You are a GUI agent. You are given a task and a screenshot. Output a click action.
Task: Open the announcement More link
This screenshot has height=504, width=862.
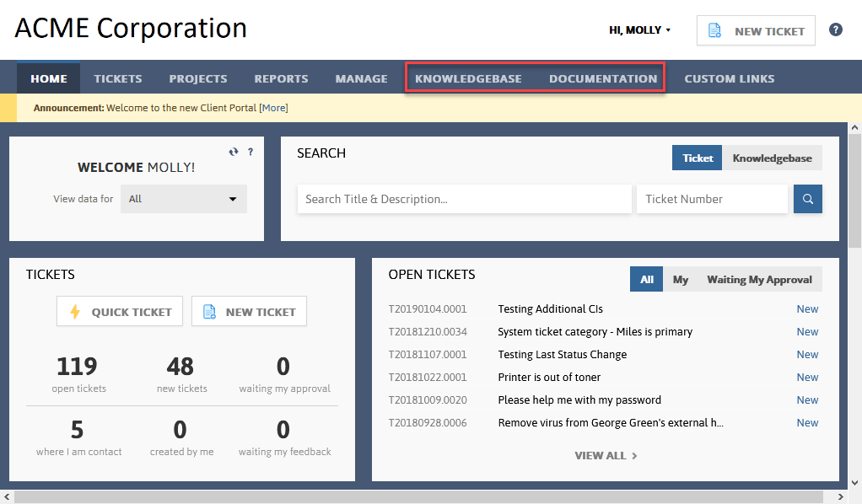coord(274,108)
